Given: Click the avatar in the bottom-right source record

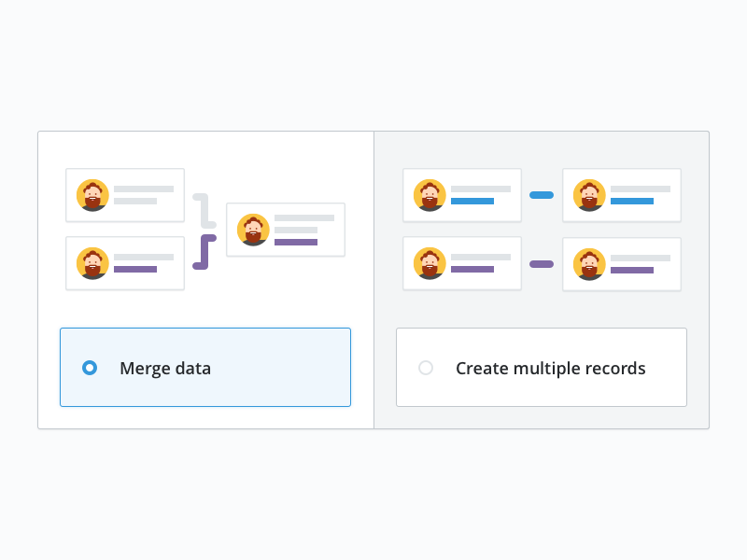Looking at the screenshot, I should click(429, 263).
